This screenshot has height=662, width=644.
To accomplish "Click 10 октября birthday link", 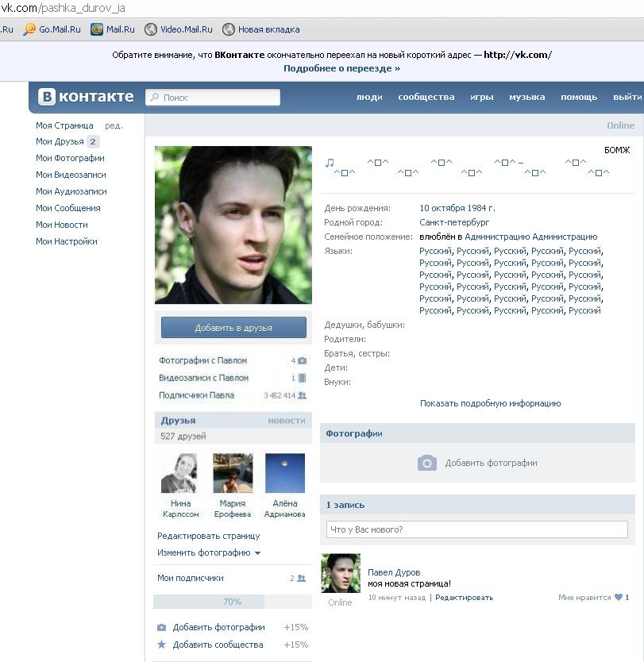I will pyautogui.click(x=442, y=208).
